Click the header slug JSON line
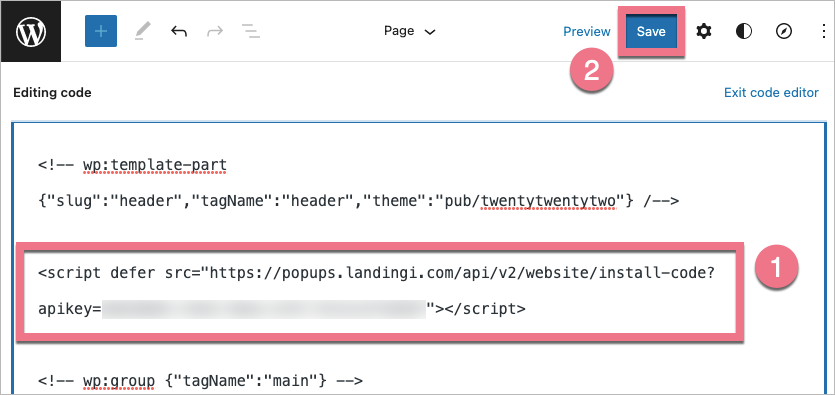 tap(358, 201)
